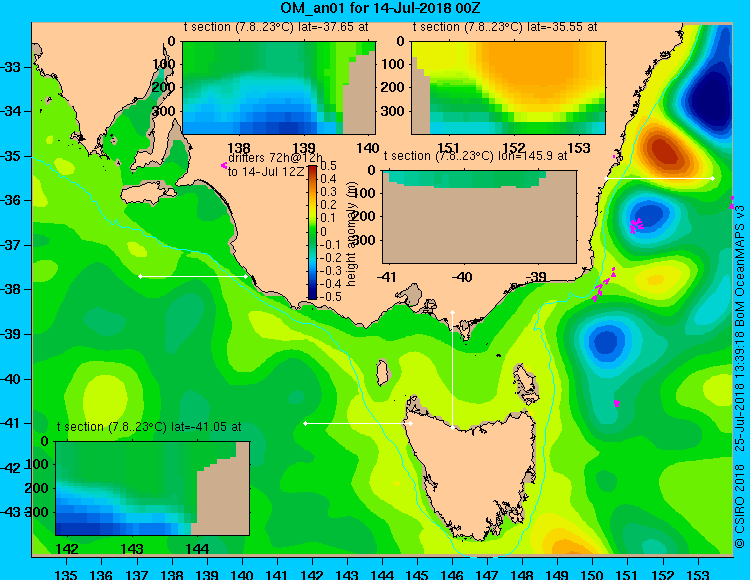Click King Island northwest of Tasmania
This screenshot has width=750, height=580.
click(x=382, y=372)
